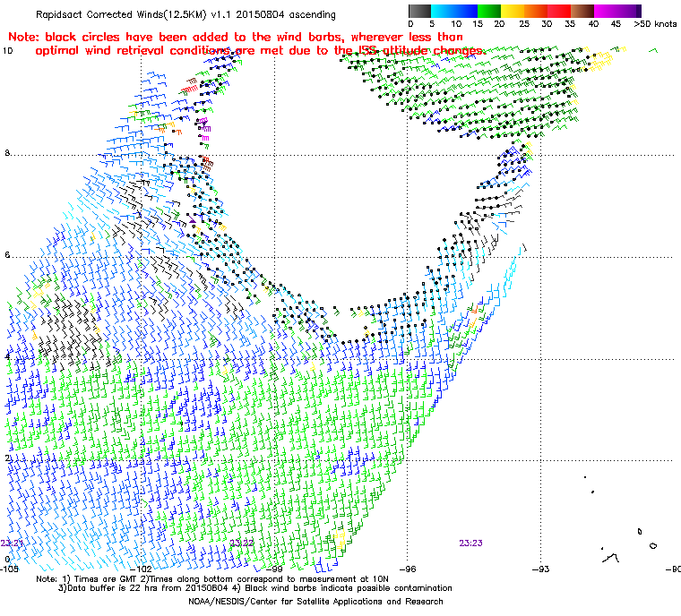Click the longitude -102 axis label
The height and width of the screenshot is (616, 681).
tap(142, 569)
